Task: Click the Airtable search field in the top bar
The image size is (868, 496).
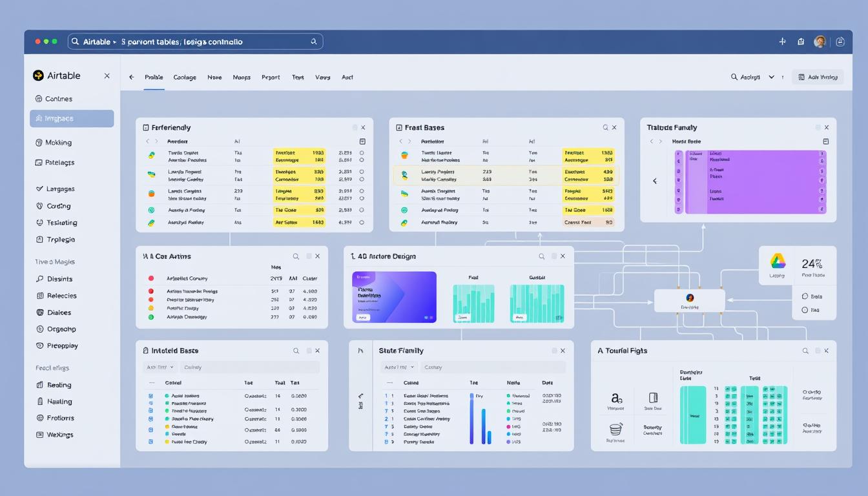Action: pos(195,41)
